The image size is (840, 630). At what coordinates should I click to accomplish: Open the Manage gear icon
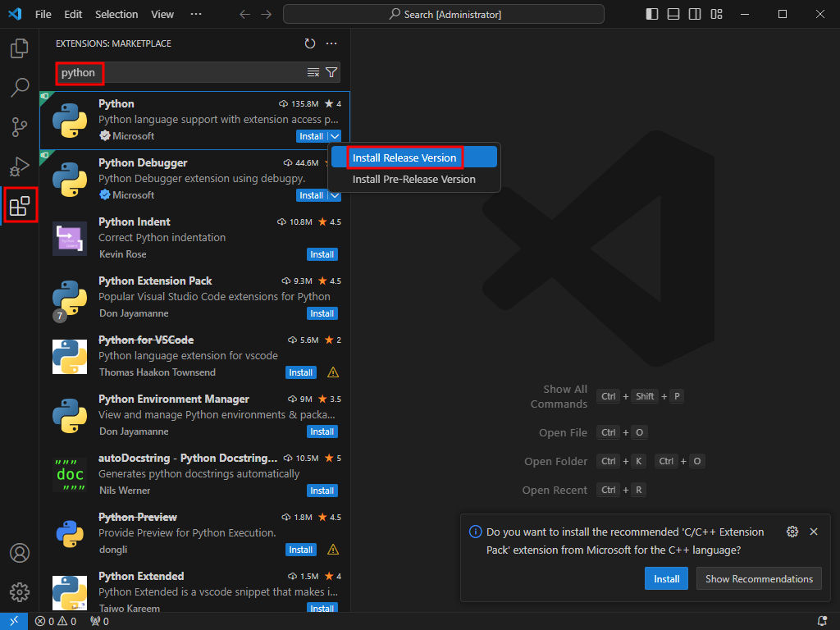20,592
